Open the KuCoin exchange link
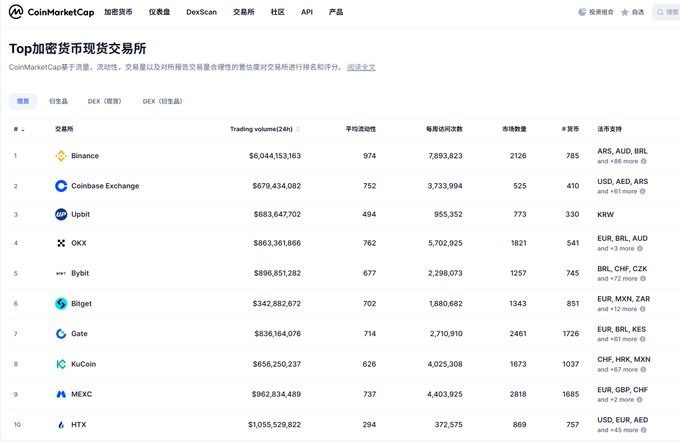The image size is (680, 443). 84,364
